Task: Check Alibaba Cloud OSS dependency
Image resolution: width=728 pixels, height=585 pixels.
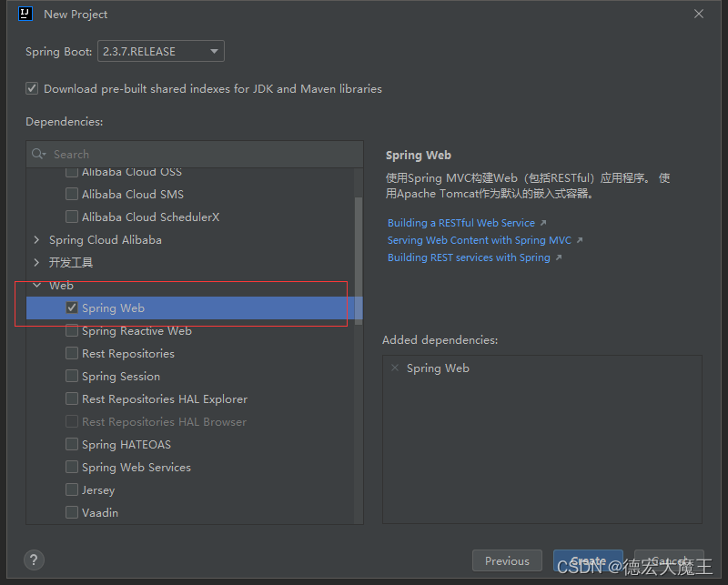Action: (x=72, y=172)
